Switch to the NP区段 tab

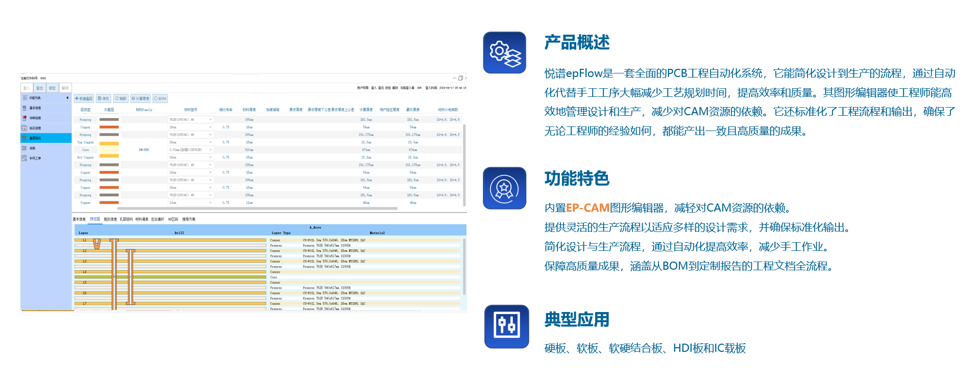click(x=174, y=219)
